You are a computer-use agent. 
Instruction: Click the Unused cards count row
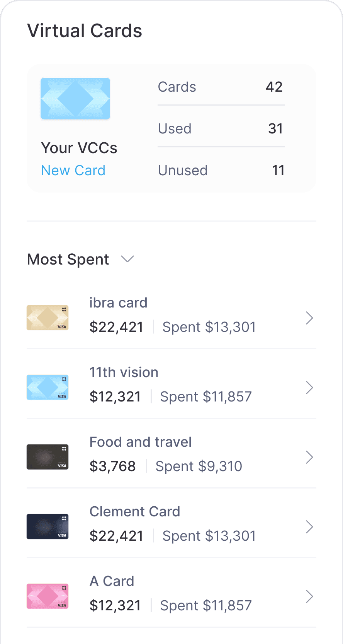pos(221,171)
